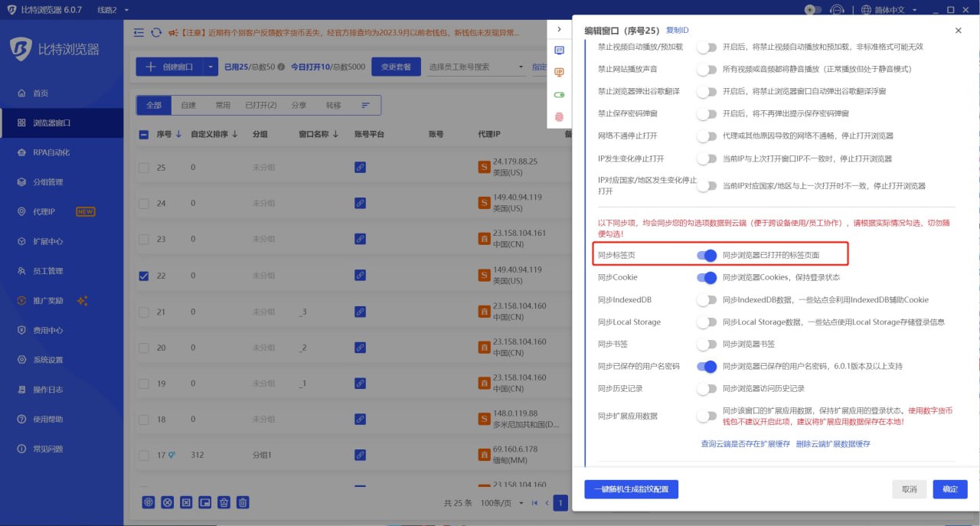980x526 pixels.
Task: Go to previous page pagination arrow
Action: tap(547, 503)
